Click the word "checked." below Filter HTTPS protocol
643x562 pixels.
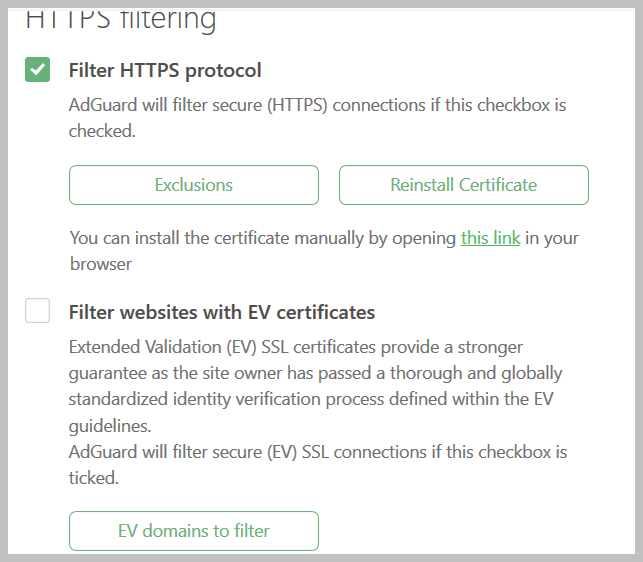[x=102, y=131]
